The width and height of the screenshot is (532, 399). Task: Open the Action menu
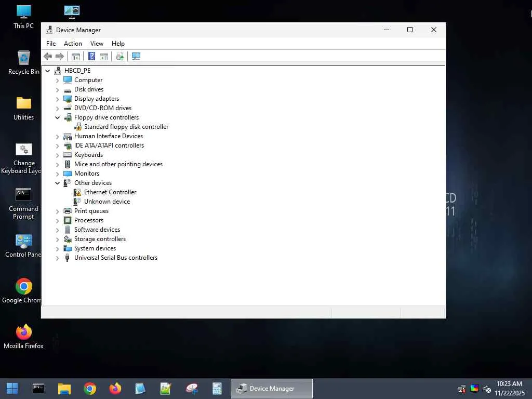point(73,44)
